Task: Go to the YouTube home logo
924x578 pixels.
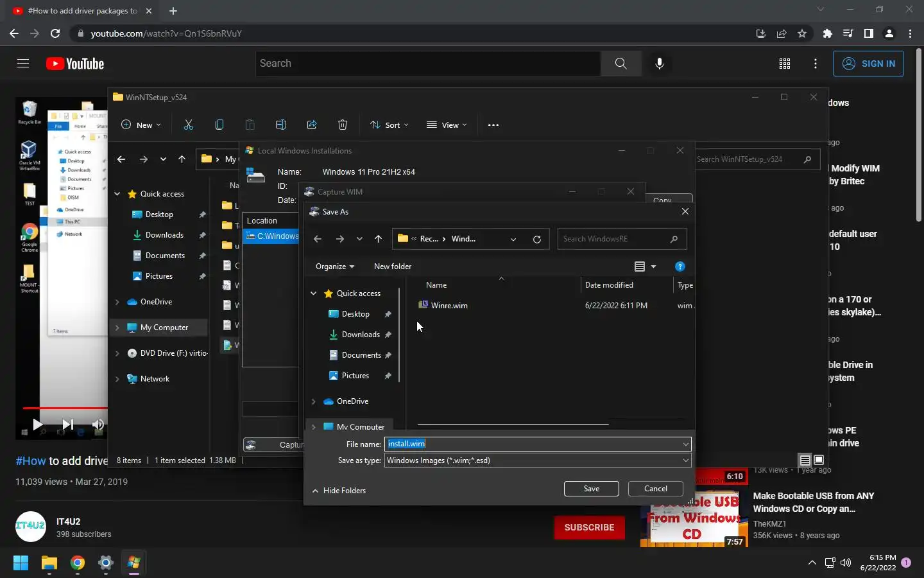Action: [75, 64]
